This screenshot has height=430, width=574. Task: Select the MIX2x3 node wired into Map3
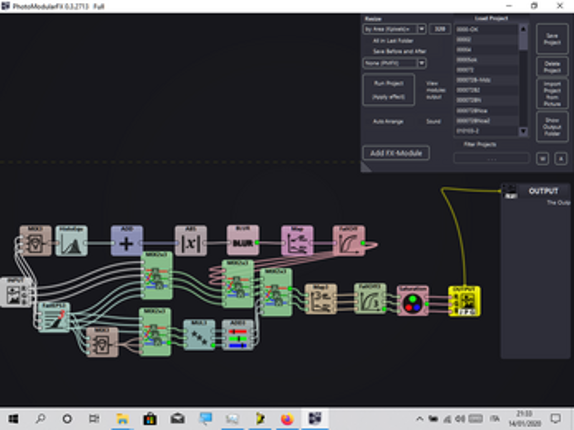[276, 292]
